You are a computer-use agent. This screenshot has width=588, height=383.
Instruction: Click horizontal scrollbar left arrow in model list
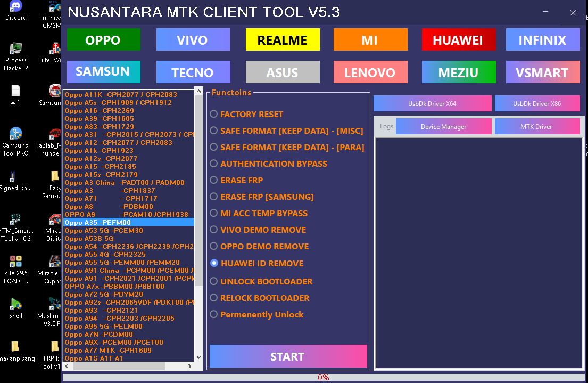[x=67, y=366]
